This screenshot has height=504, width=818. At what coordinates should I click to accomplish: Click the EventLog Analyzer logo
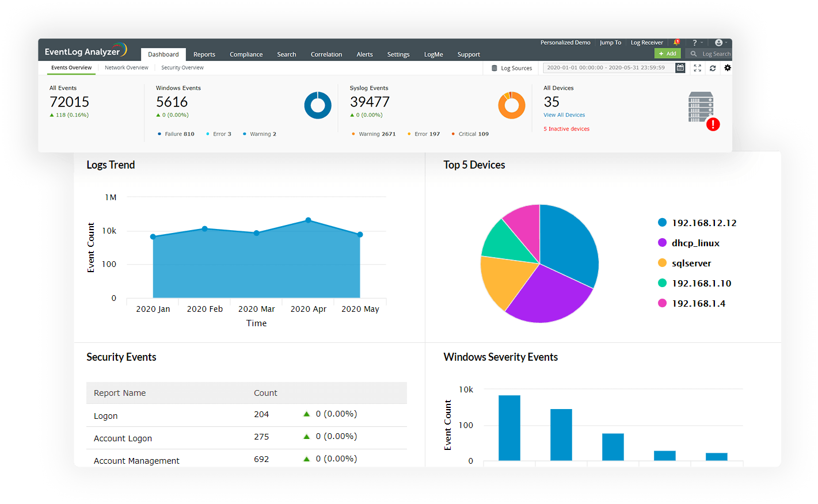click(x=86, y=51)
